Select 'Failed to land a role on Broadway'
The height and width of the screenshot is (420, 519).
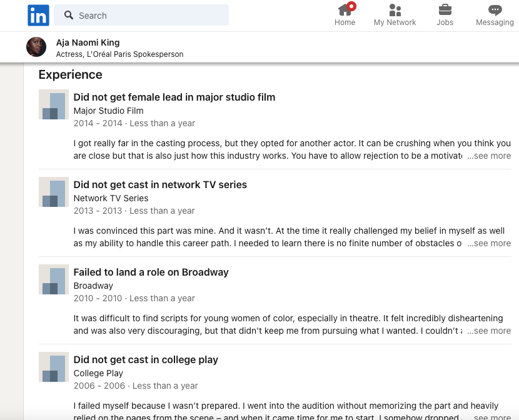(x=151, y=272)
